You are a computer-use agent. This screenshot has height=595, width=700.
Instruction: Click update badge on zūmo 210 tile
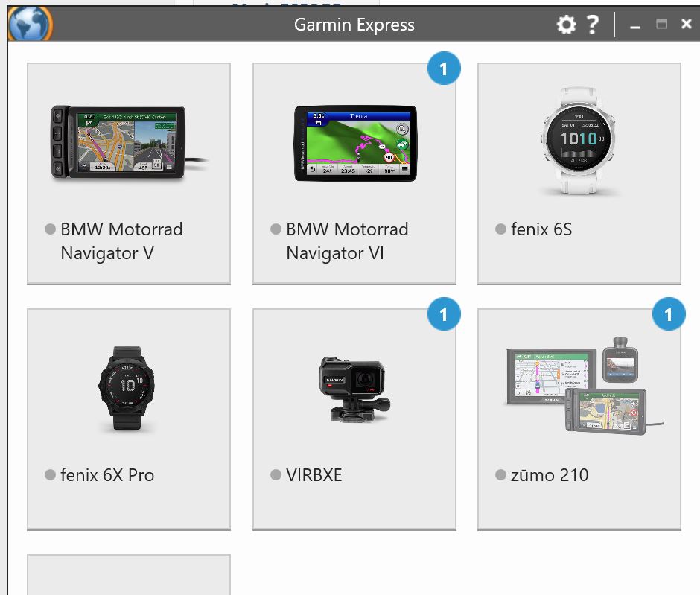pos(669,314)
